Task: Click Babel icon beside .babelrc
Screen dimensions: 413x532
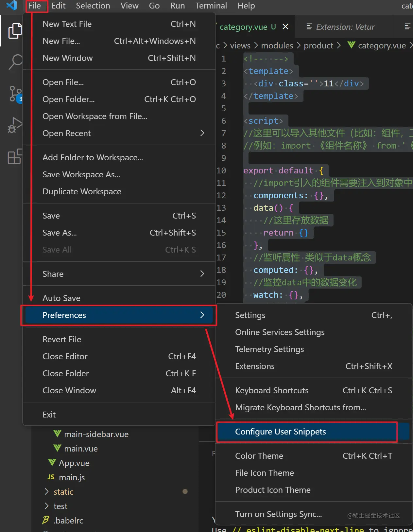Action: (x=46, y=520)
